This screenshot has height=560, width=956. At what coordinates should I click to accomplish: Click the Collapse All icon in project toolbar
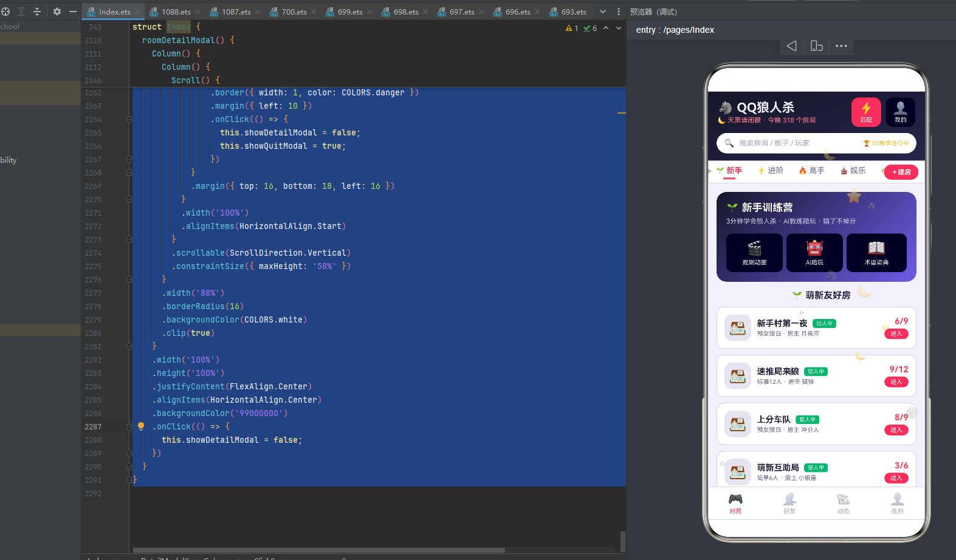tap(37, 12)
